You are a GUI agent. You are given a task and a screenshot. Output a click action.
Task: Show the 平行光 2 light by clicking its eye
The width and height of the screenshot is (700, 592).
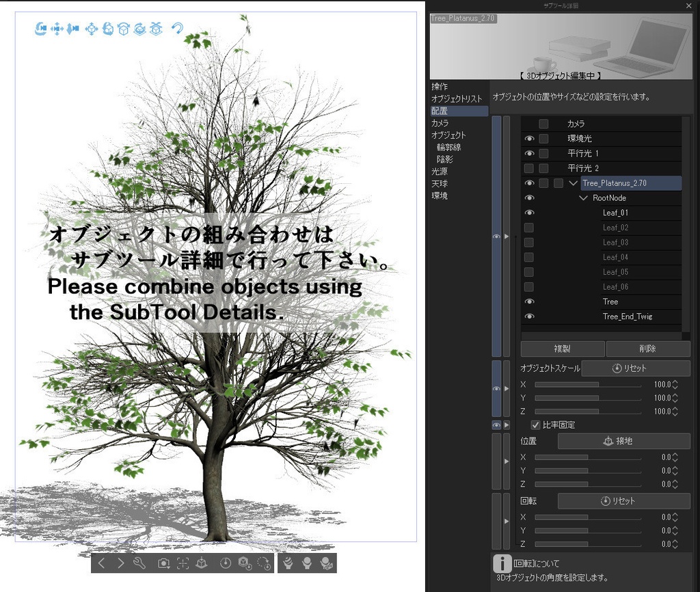point(529,168)
